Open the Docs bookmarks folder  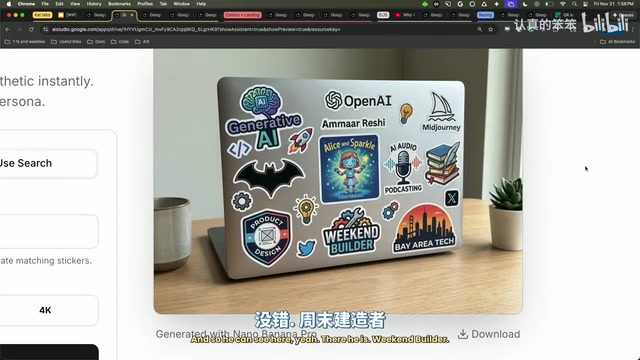point(96,42)
